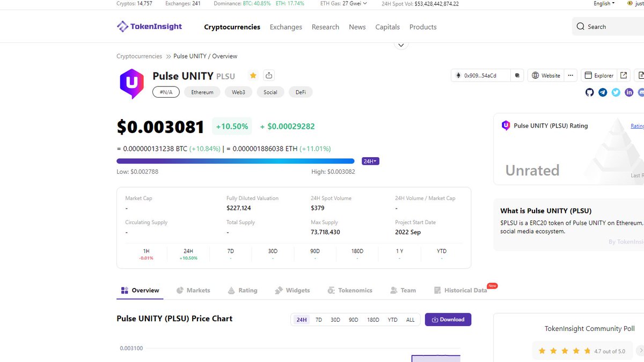Screen dimensions: 644x362
Task: Select the 24H performance cell showing +10.50%
Action: [x=188, y=254]
